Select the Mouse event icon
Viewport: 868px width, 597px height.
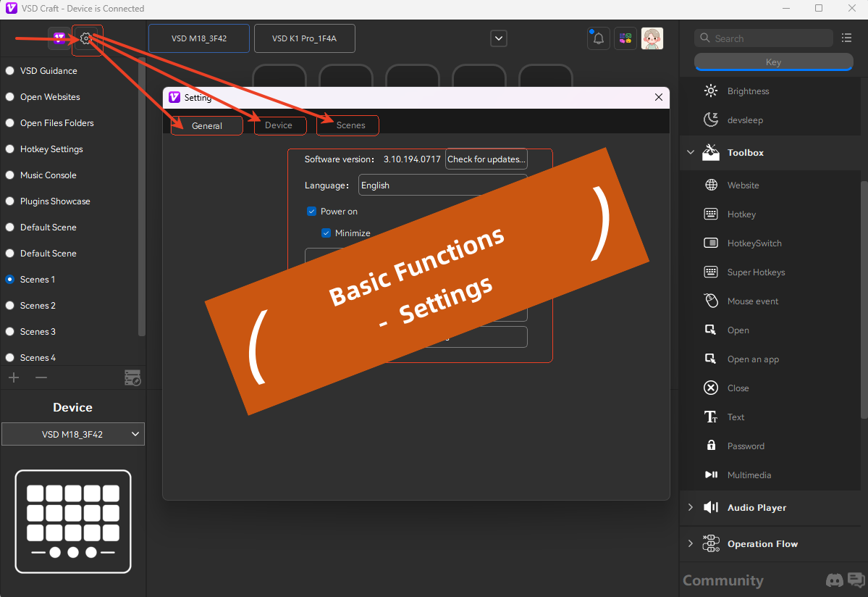(711, 301)
